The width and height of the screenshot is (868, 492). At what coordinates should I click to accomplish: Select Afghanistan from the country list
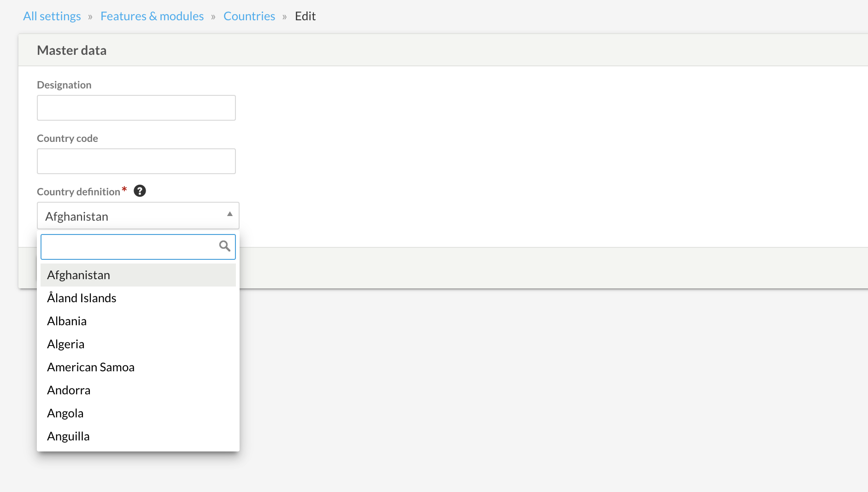(x=138, y=275)
